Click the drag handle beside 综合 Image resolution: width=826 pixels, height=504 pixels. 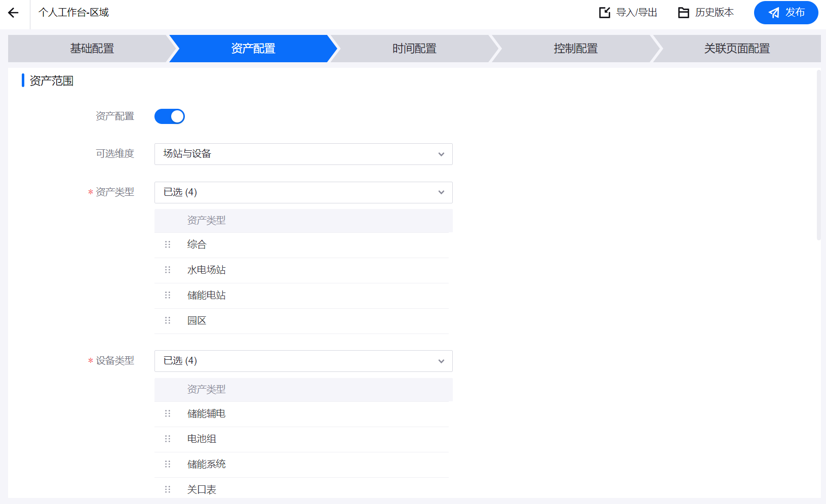coord(168,244)
